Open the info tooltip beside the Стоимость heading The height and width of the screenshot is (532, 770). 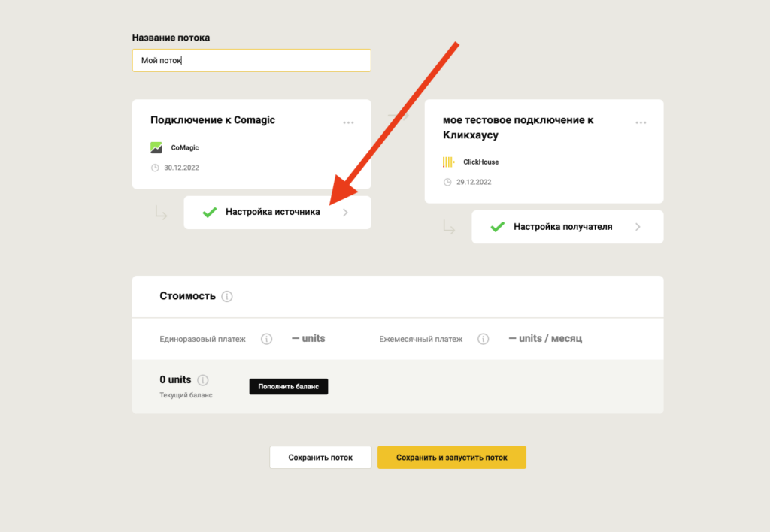[228, 296]
